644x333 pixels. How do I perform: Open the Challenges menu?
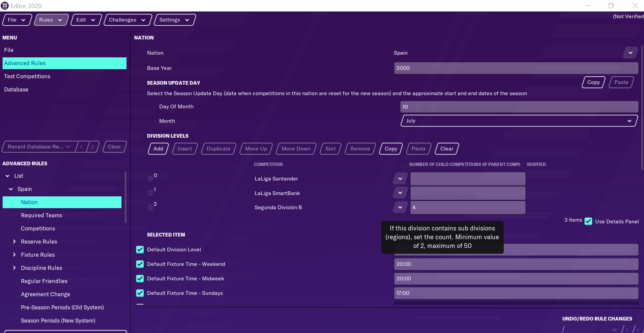[x=127, y=20]
